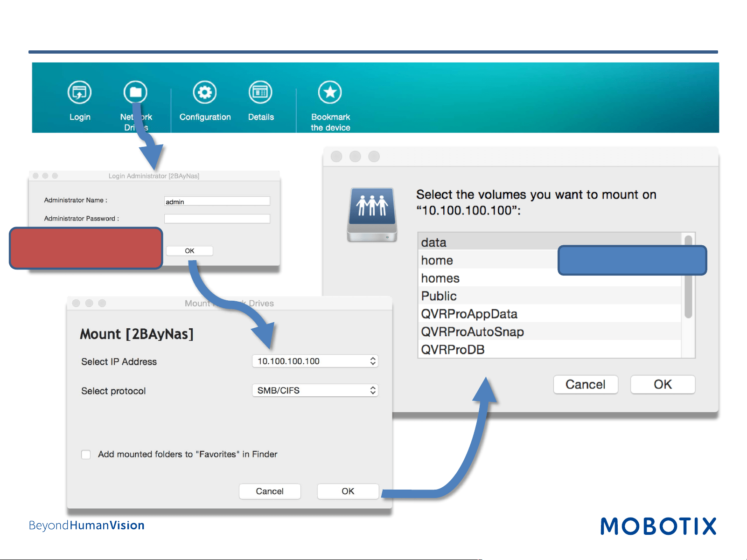Viewport: 747px width, 560px height.
Task: Open the Select IP Address dropdown
Action: (315, 361)
